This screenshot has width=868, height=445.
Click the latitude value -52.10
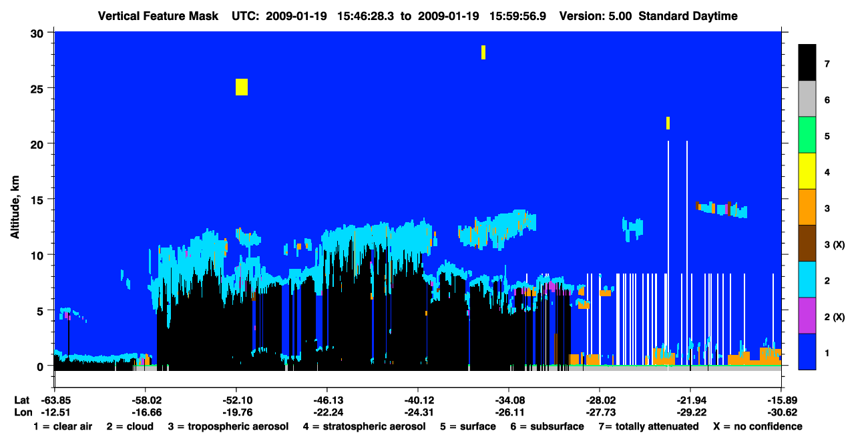(236, 400)
